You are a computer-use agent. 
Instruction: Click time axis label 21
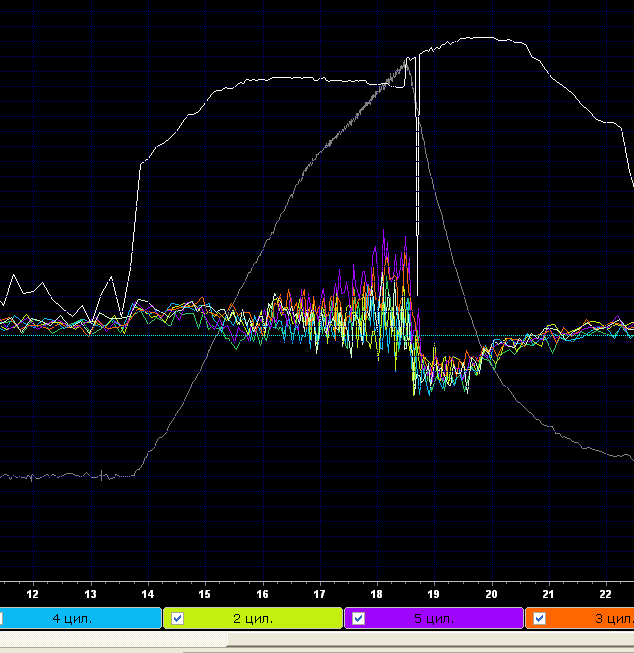pos(549,594)
